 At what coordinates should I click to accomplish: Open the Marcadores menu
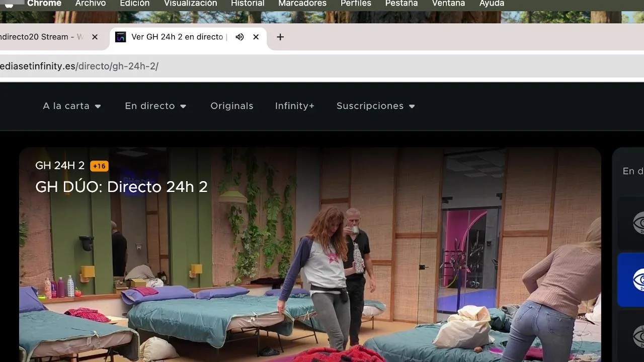tap(302, 4)
